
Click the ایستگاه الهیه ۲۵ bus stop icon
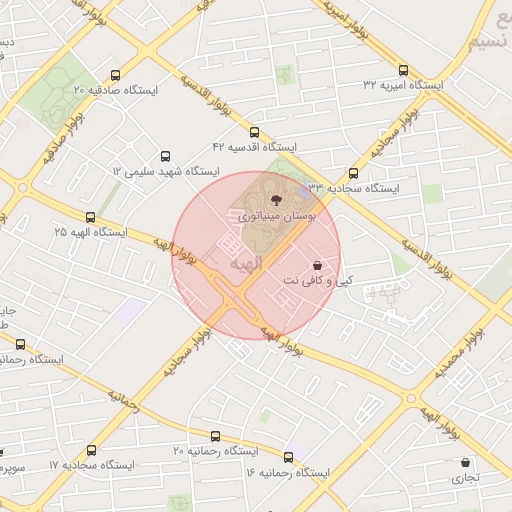90,217
